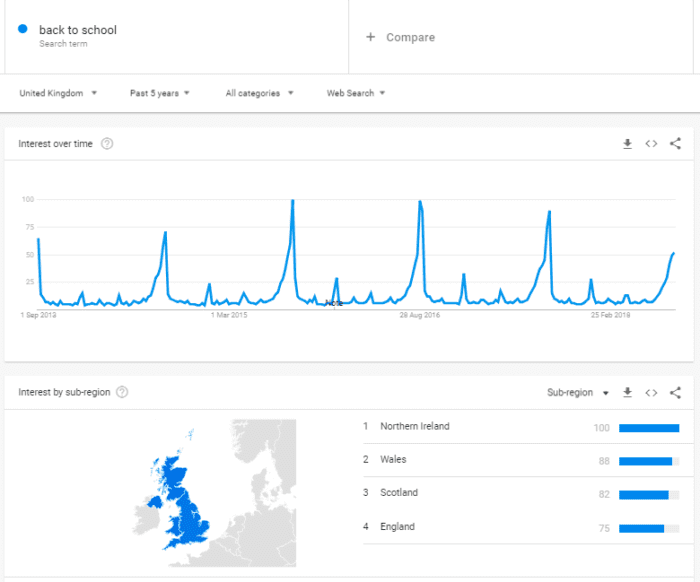Share the Interest over time chart
Image resolution: width=700 pixels, height=582 pixels.
tap(675, 144)
